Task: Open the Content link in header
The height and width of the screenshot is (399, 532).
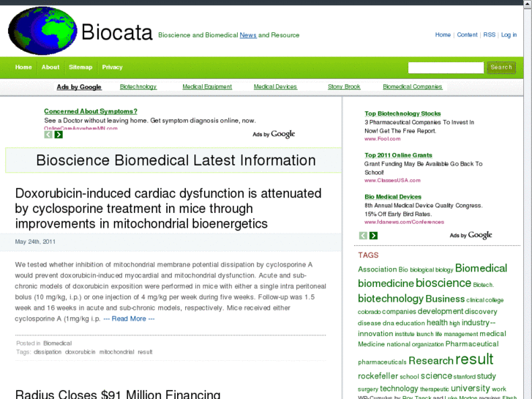Action: (467, 34)
